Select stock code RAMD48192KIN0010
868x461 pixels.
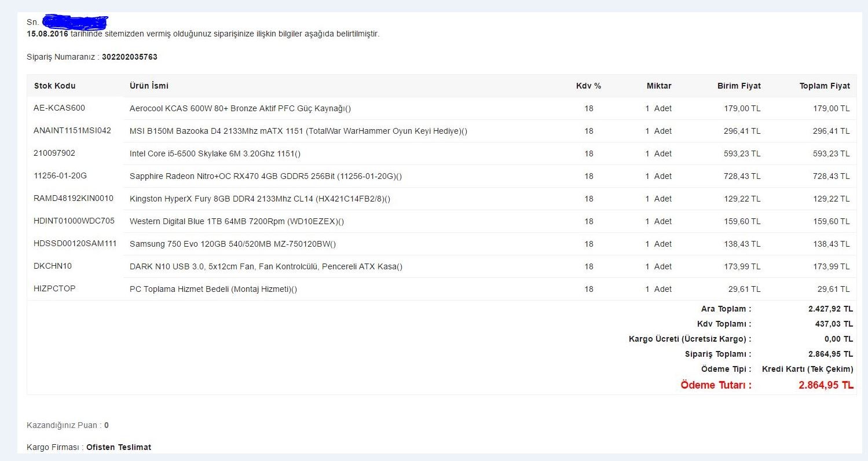[x=74, y=198]
